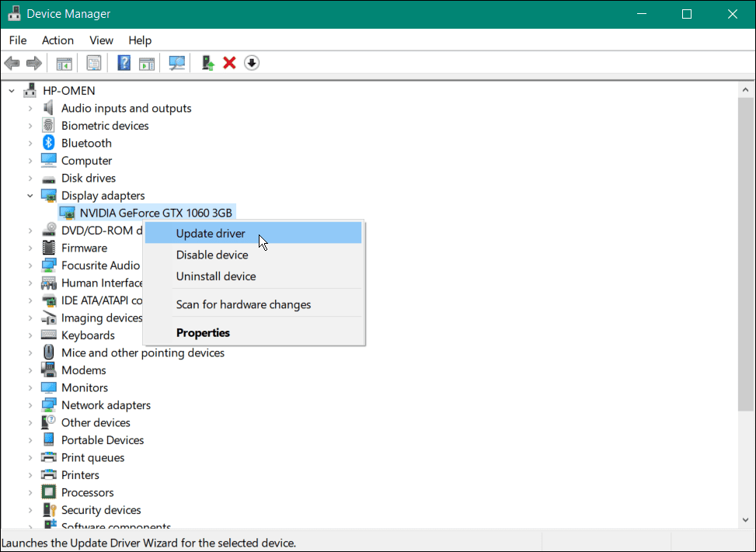
Task: Click the Update driver toolbar icon
Action: pyautogui.click(x=207, y=62)
